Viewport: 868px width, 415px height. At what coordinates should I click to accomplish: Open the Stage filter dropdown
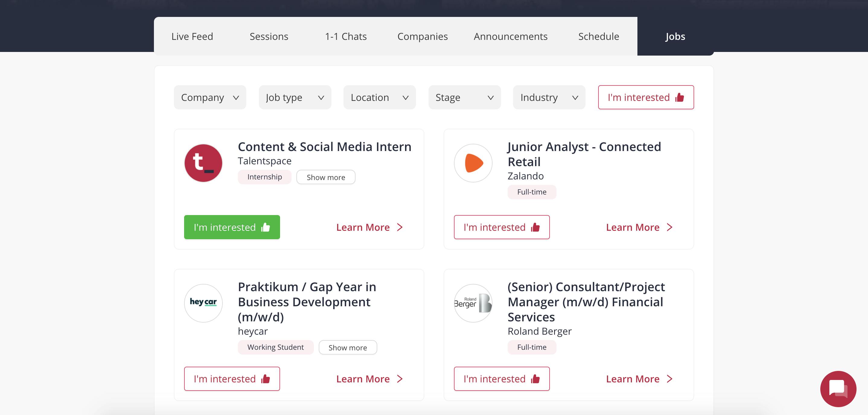(x=464, y=98)
